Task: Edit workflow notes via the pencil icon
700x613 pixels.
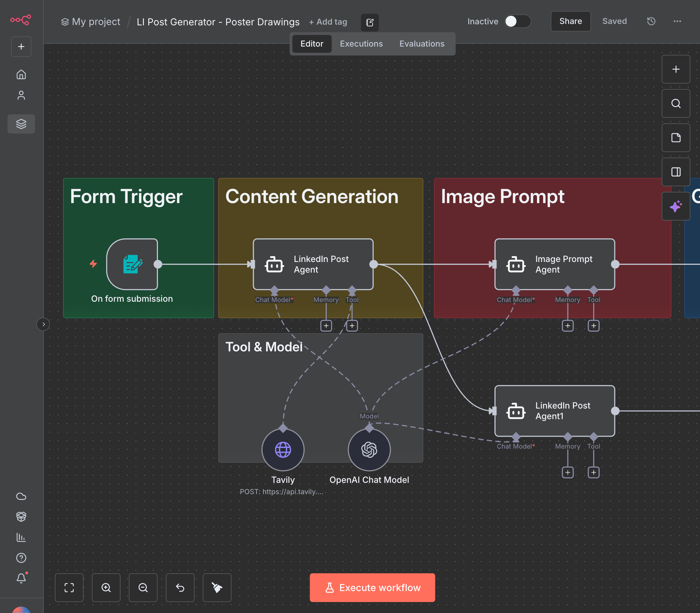Action: click(370, 22)
